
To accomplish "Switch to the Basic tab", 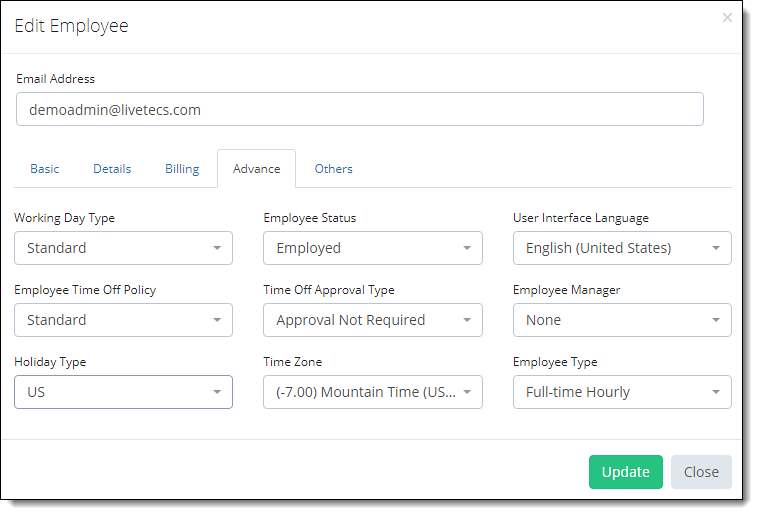I will pyautogui.click(x=44, y=169).
